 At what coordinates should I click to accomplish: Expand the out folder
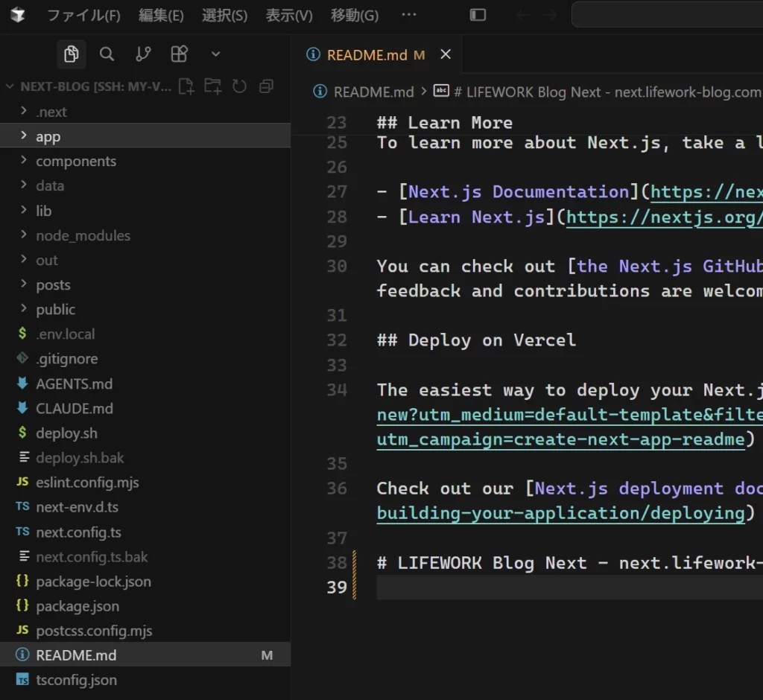145,260
